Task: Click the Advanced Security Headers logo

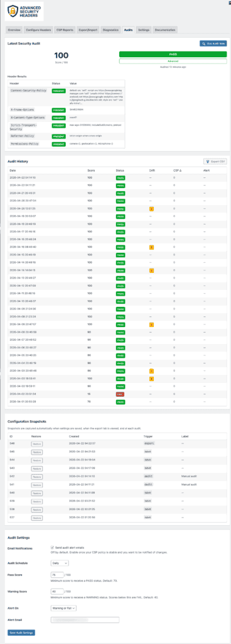Action: click(24, 11)
